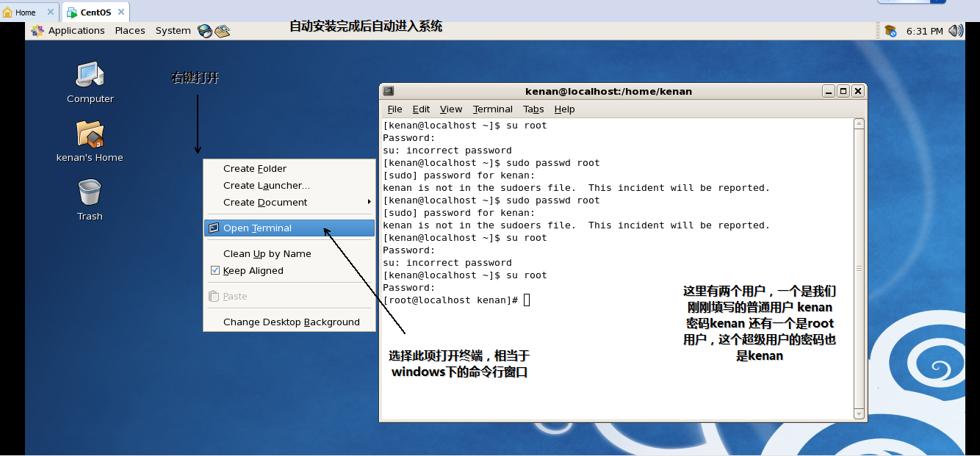Click the greyed-out Paste menu entry
The width and height of the screenshot is (980, 456).
pos(289,296)
